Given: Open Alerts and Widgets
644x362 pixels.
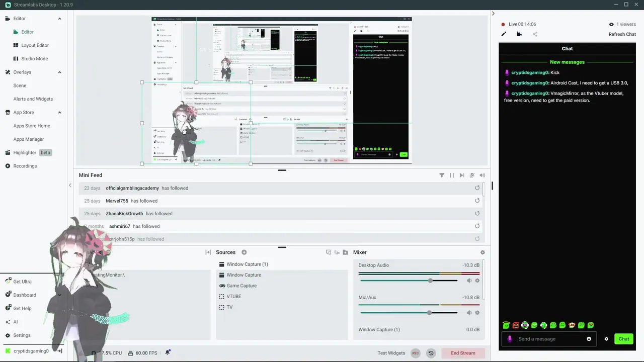Looking at the screenshot, I should (33, 99).
